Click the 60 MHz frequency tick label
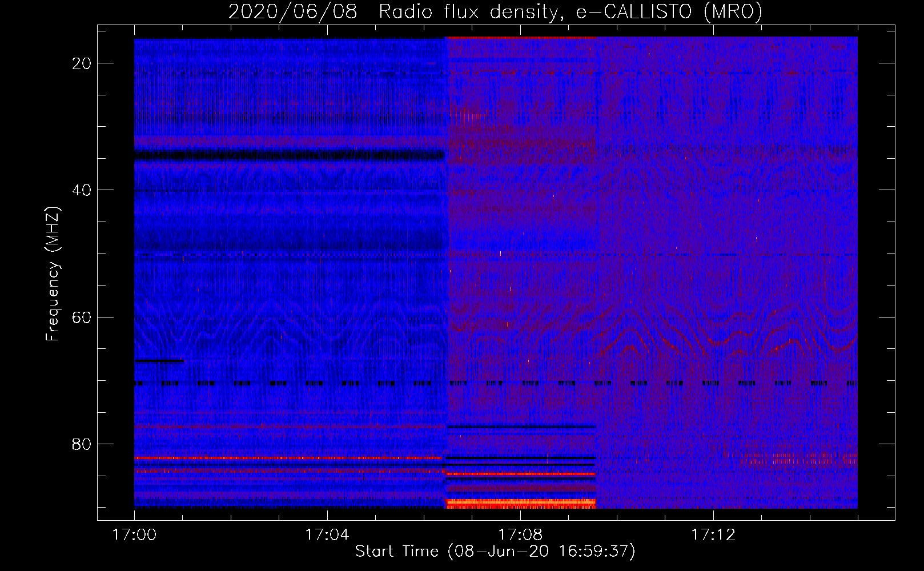This screenshot has width=924, height=571. click(x=82, y=317)
